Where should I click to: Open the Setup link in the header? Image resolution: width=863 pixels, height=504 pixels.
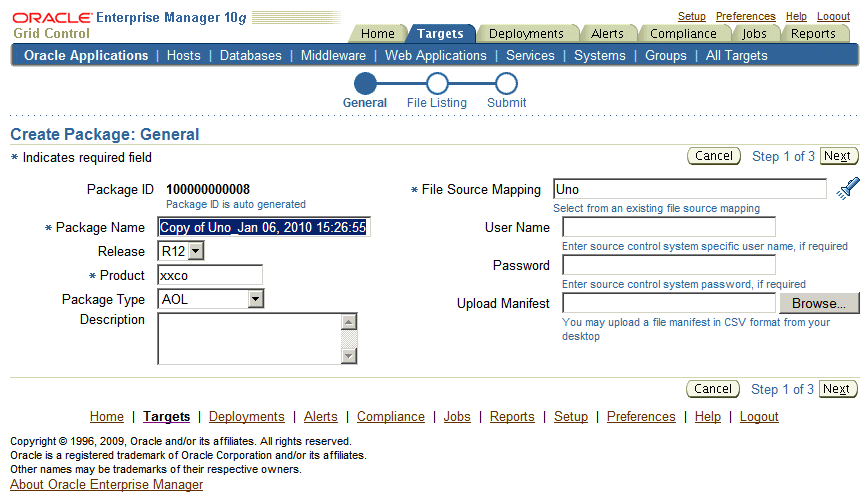[x=691, y=16]
